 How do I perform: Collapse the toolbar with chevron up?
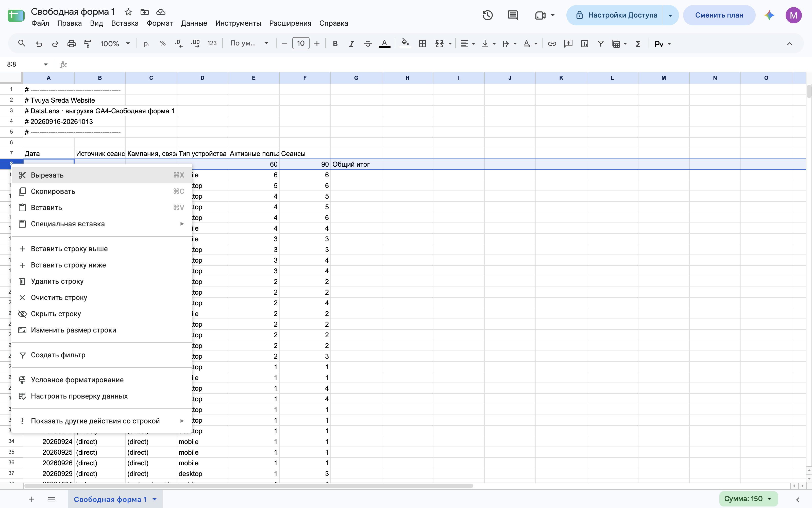[789, 44]
